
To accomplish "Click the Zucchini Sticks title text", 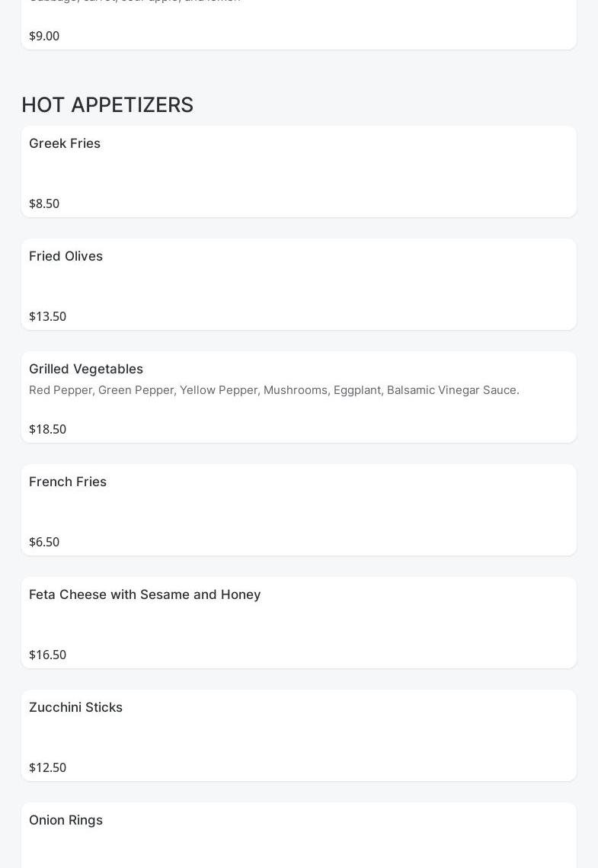I will [75, 707].
